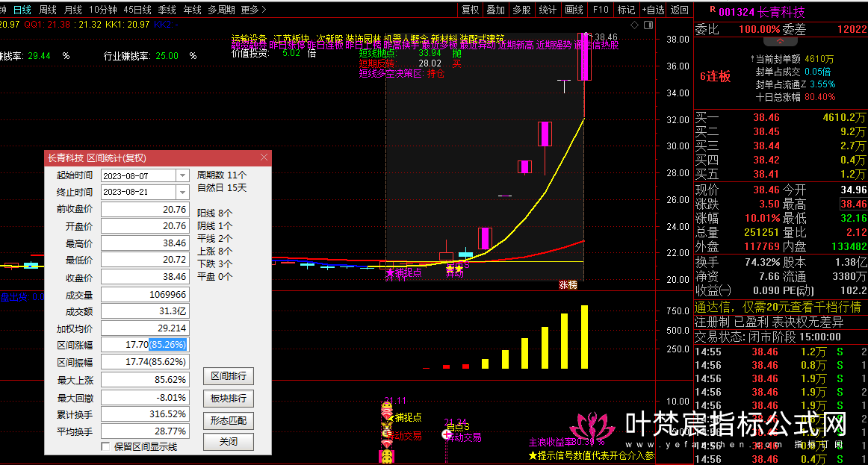
Task: Click the 叠加 overlay toolbar button
Action: [x=495, y=10]
